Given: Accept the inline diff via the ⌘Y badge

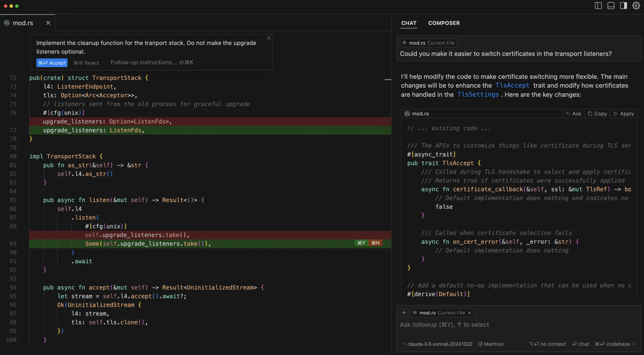Looking at the screenshot, I should (361, 243).
